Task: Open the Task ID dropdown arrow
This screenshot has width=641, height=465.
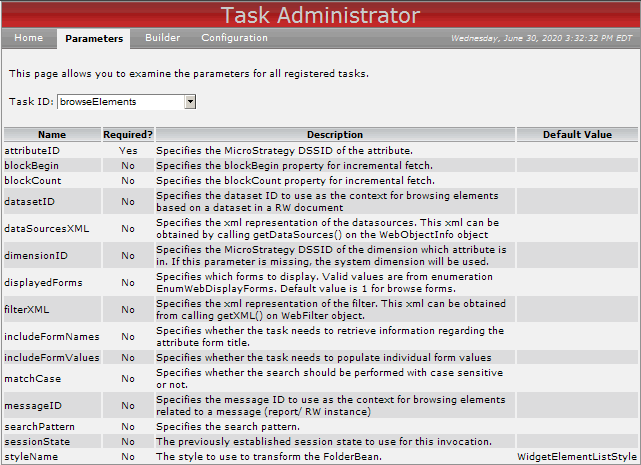Action: tap(190, 102)
